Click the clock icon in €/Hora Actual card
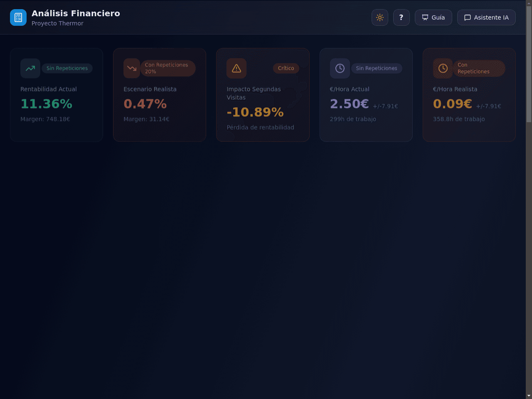Viewport: 532px width, 399px height. click(340, 68)
